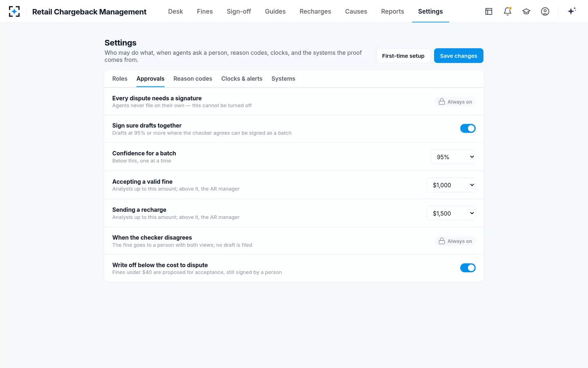Open the 'Confidence for a batch' 95% dropdown

(453, 157)
